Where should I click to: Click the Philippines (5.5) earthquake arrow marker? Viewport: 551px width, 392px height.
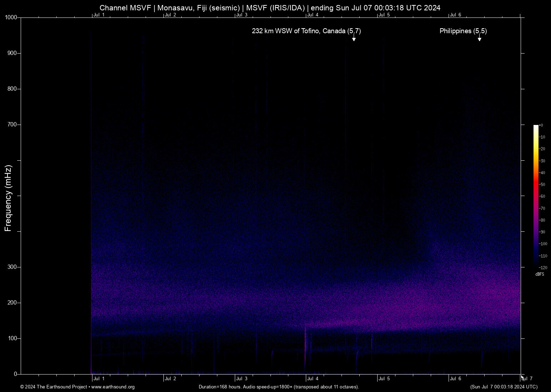coord(480,38)
